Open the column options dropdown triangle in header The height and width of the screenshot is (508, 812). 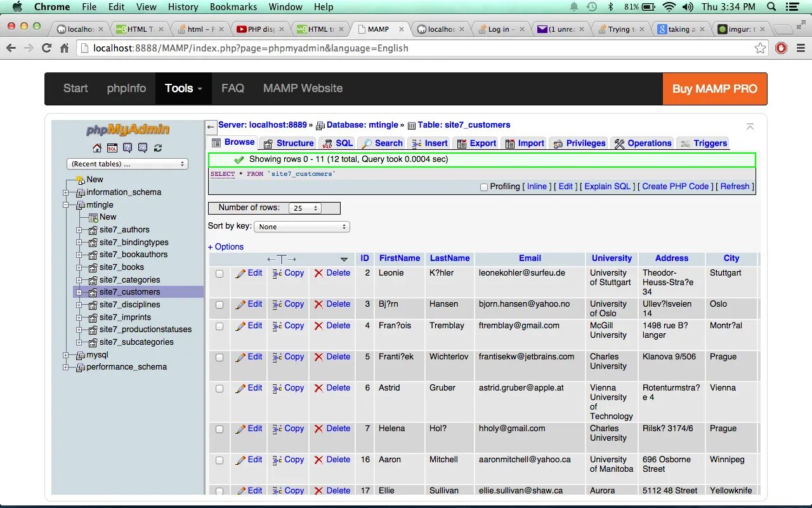[x=344, y=259]
